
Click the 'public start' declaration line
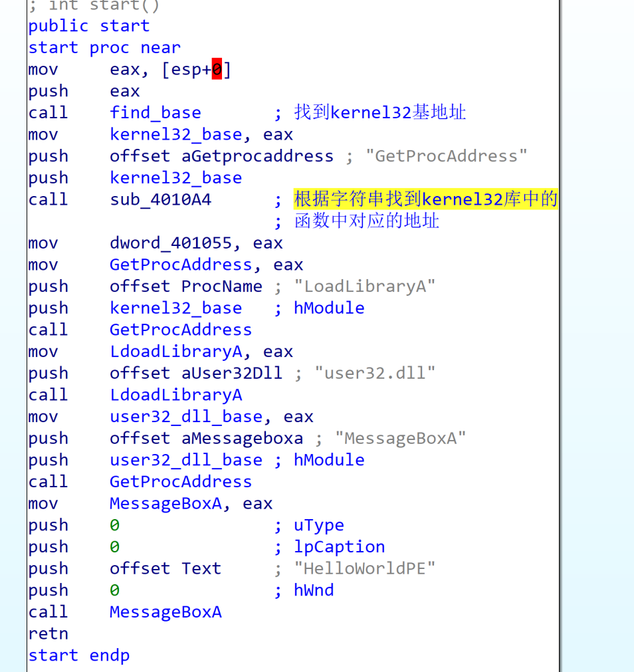click(89, 26)
